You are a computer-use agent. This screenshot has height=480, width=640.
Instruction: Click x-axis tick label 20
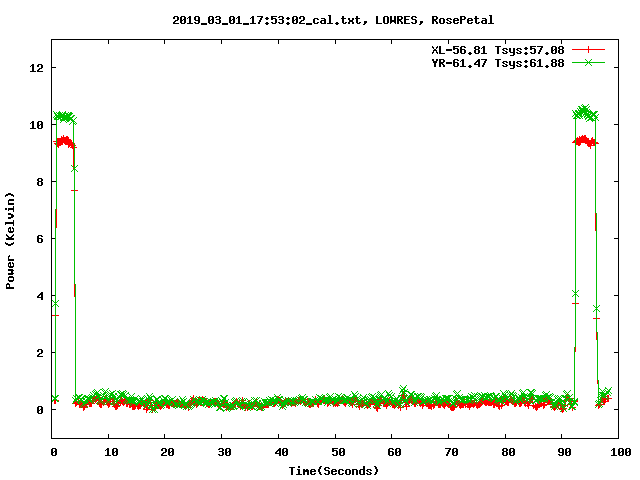click(167, 452)
